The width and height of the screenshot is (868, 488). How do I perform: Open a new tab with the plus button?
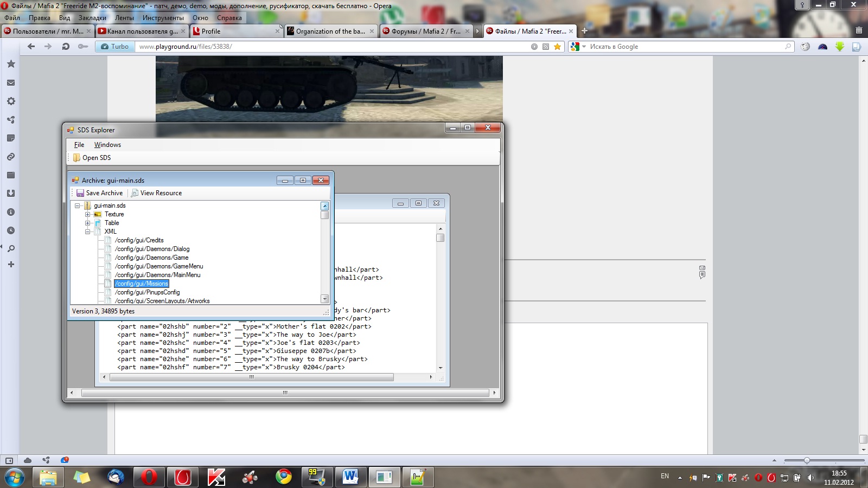(x=584, y=31)
